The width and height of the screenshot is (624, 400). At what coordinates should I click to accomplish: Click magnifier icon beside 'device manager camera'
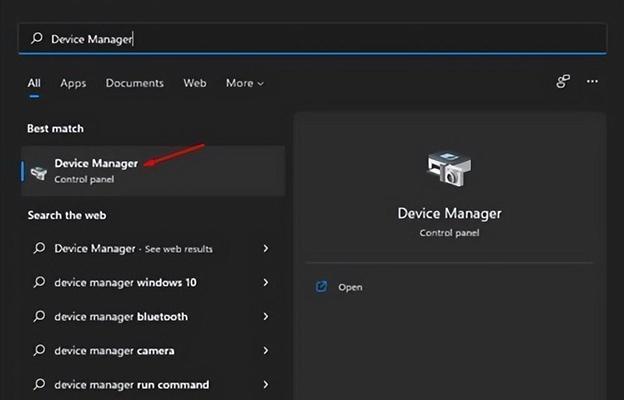[x=39, y=350]
